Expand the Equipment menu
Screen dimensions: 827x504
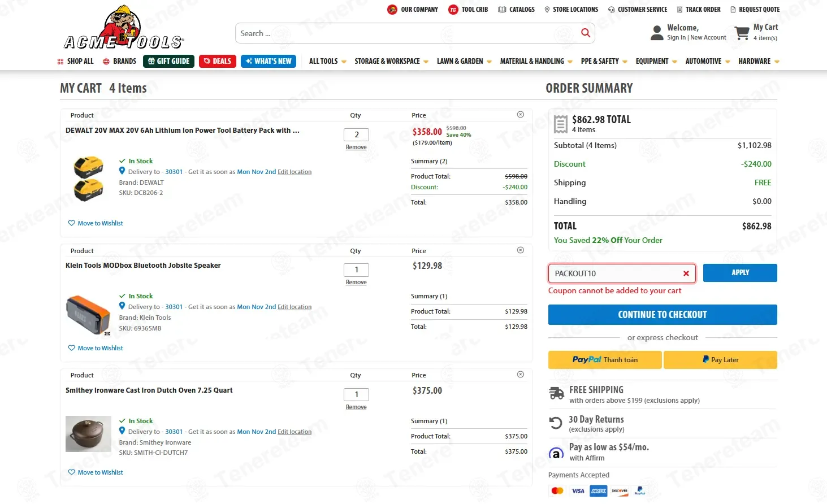tap(656, 61)
